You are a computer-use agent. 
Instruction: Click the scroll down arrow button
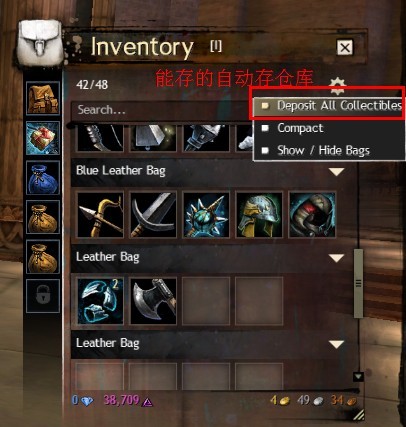pyautogui.click(x=358, y=377)
